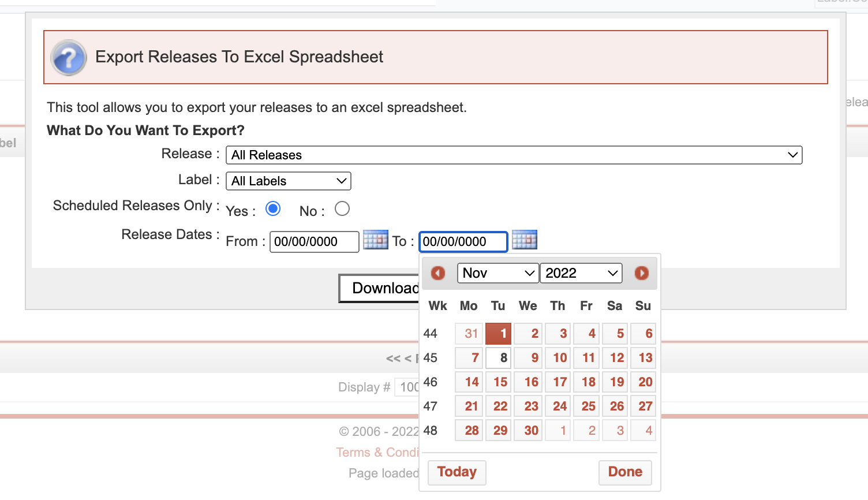This screenshot has width=868, height=500.
Task: Go to next month in calendar
Action: tap(641, 273)
